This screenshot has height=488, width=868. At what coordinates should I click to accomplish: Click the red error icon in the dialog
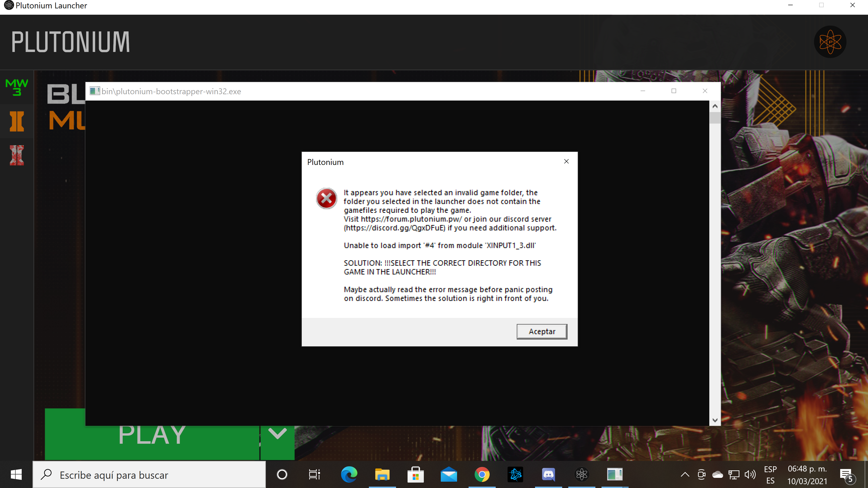point(326,198)
